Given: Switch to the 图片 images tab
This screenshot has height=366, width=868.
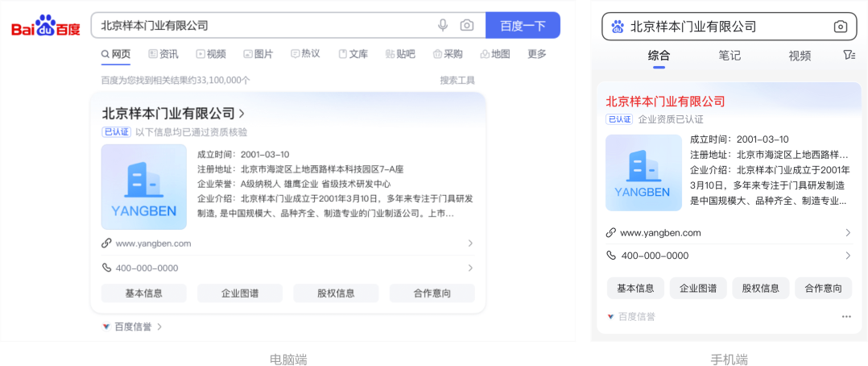Looking at the screenshot, I should click(x=258, y=54).
